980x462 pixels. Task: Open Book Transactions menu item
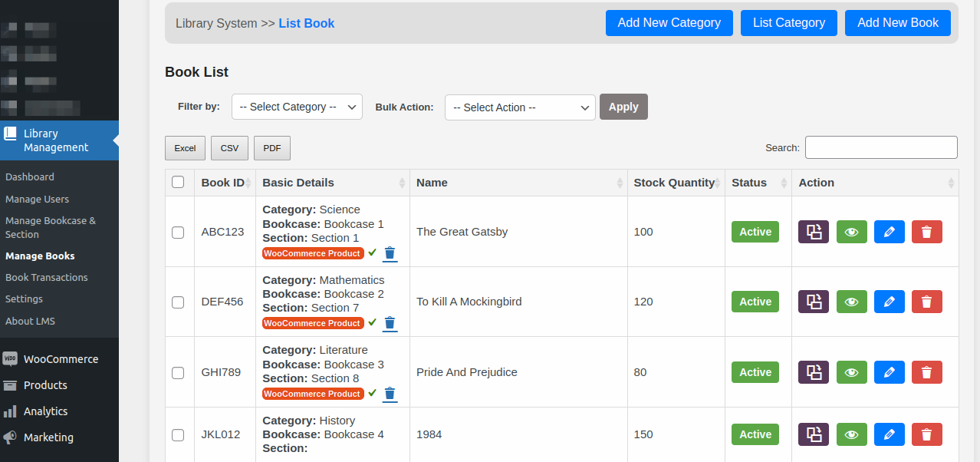pos(47,277)
